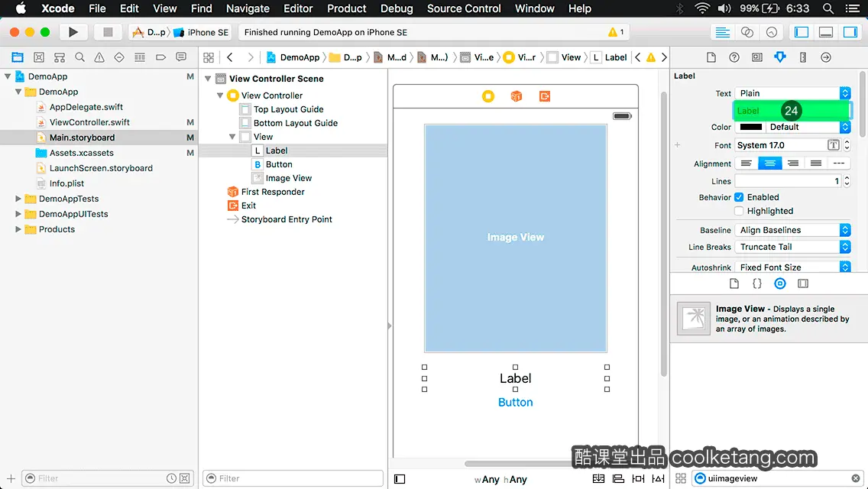Toggle the utilities pane visibility
Screen dimensions: 868x489
(850, 32)
